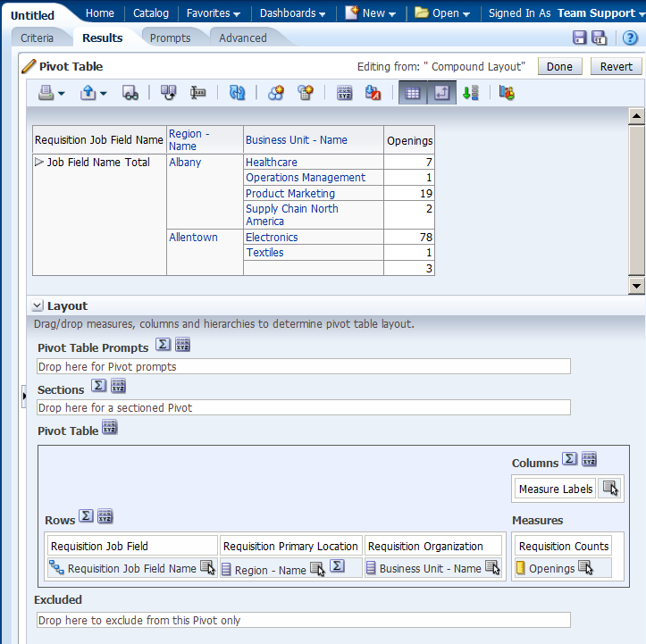Click the left pane expand handle
This screenshot has width=646, height=644.
coord(24,396)
